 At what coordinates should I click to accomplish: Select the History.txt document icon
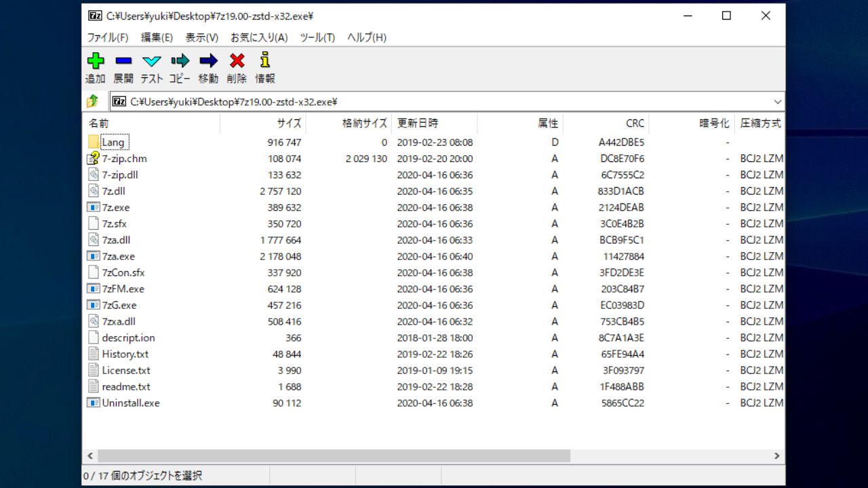coord(94,354)
